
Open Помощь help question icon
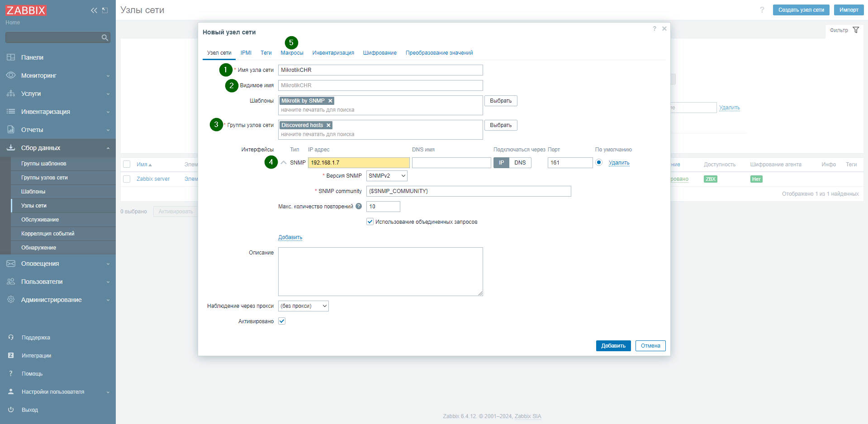pyautogui.click(x=11, y=373)
